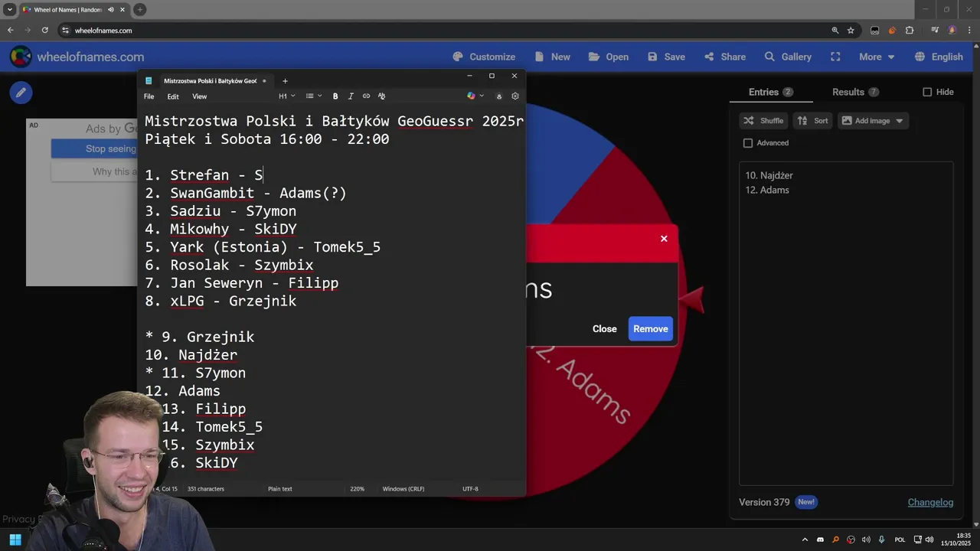Open the list style dropdown in Notepad
This screenshot has height=551, width=980.
click(x=313, y=96)
